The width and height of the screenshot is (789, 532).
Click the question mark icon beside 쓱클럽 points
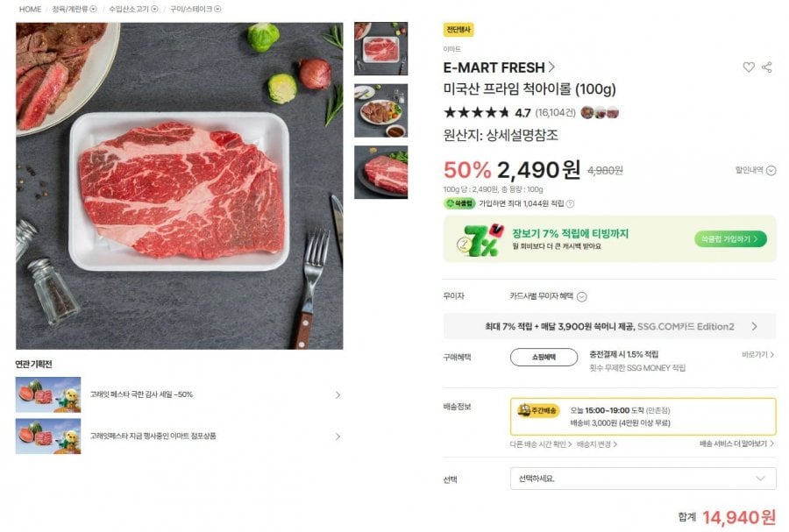pos(570,206)
